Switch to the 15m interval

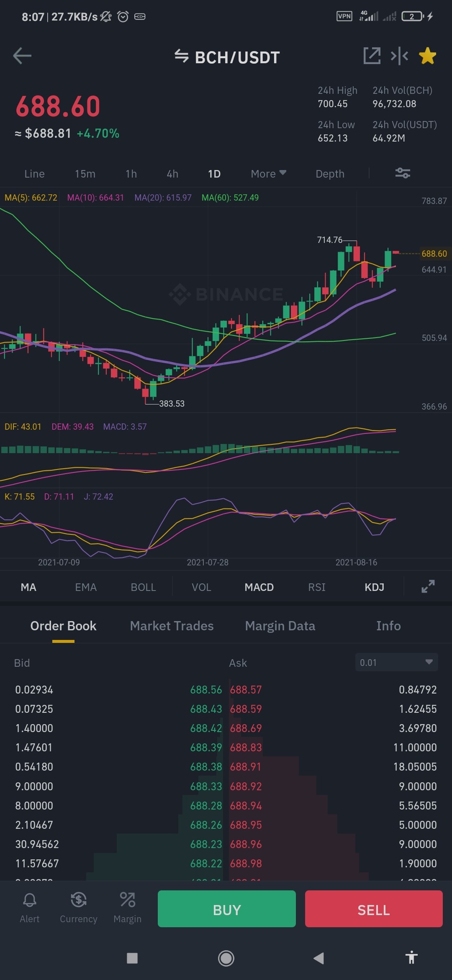pos(85,174)
